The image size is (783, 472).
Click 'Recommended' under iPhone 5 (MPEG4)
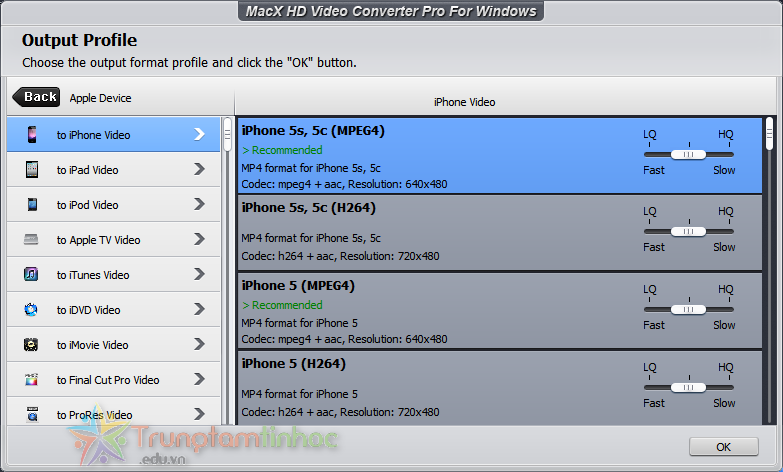(x=282, y=305)
